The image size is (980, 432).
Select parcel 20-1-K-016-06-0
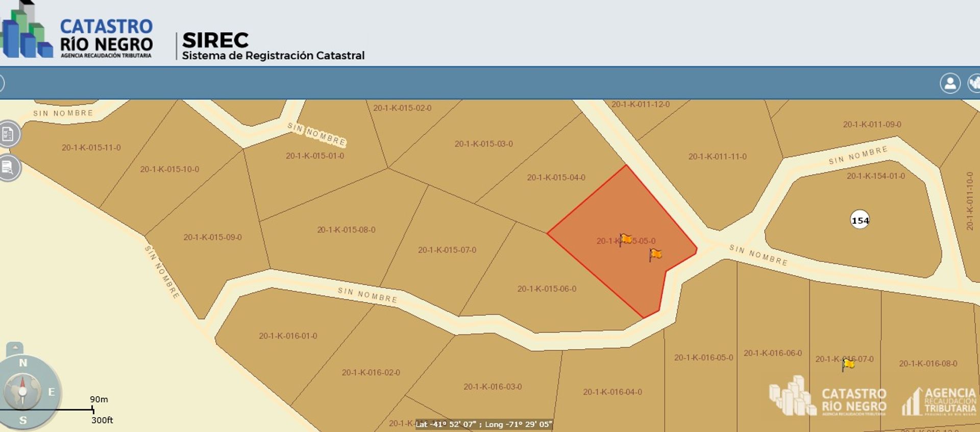pos(773,353)
